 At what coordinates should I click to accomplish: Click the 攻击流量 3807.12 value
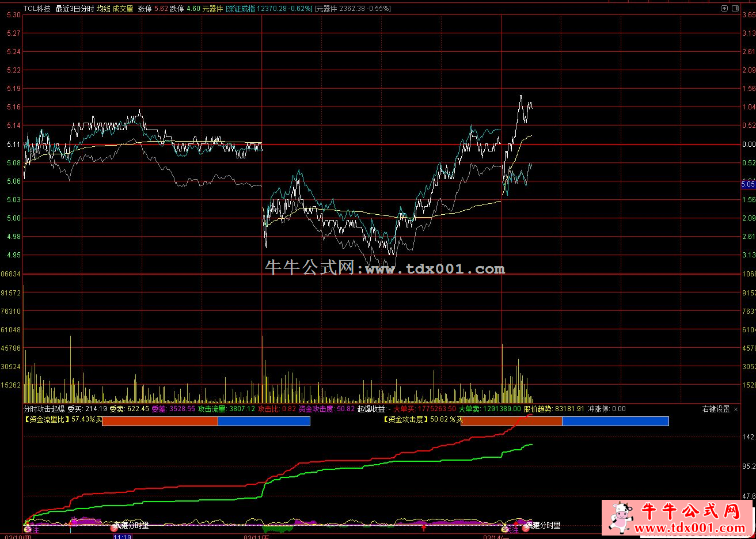pos(226,409)
